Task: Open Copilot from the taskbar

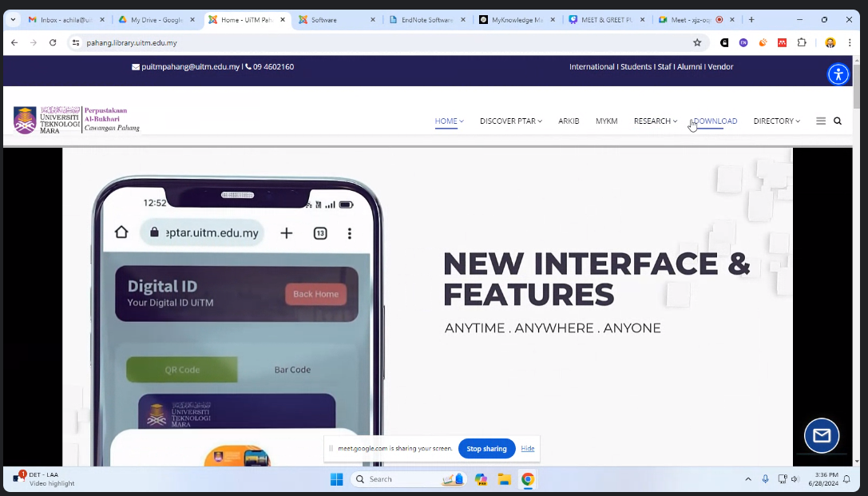Action: coord(481,479)
